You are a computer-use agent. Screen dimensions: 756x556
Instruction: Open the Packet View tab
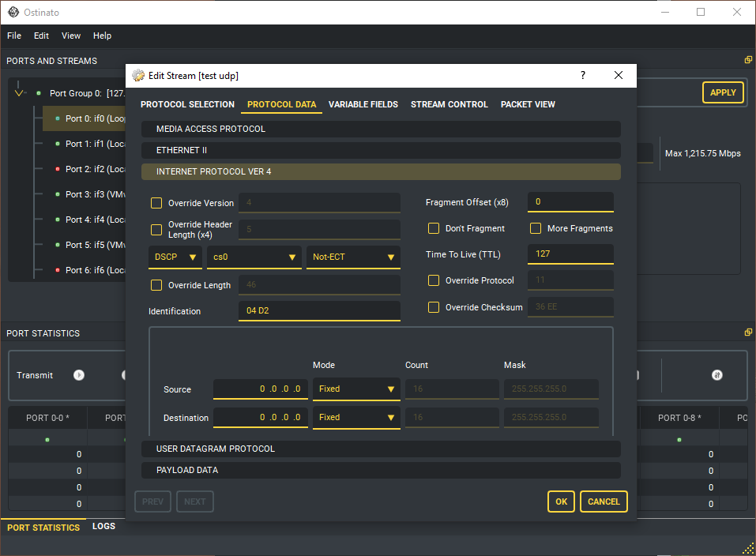[528, 104]
